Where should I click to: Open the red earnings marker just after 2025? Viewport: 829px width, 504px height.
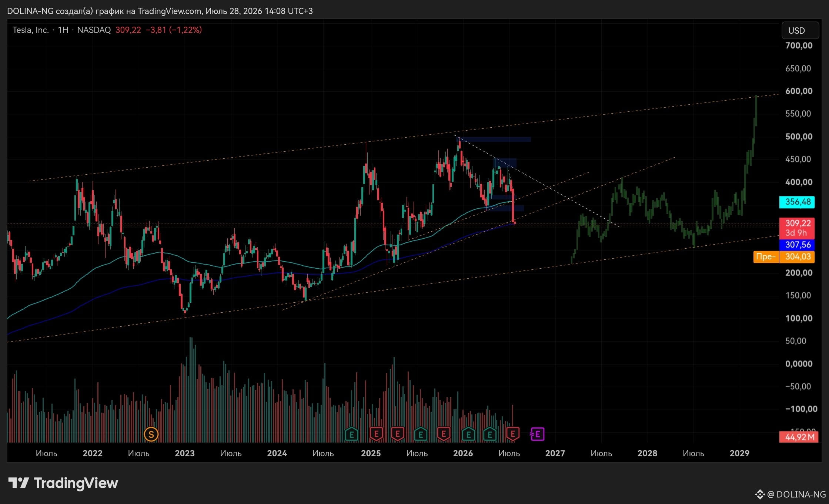click(376, 434)
